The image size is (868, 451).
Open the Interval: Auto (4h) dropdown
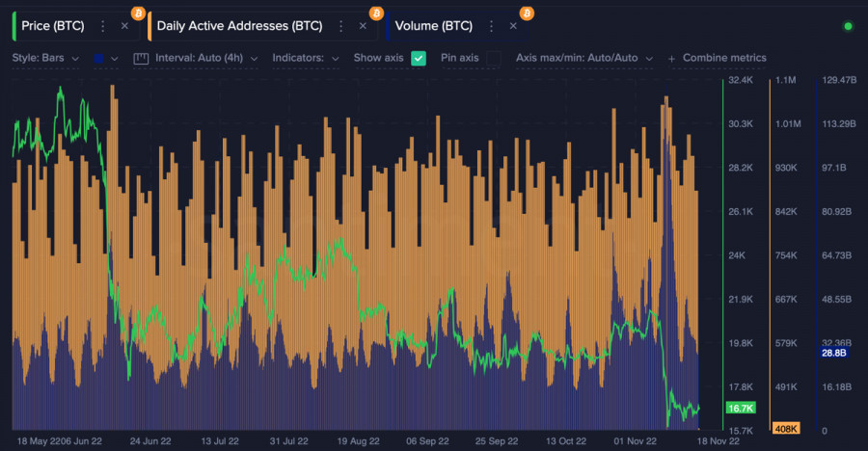[x=206, y=59]
